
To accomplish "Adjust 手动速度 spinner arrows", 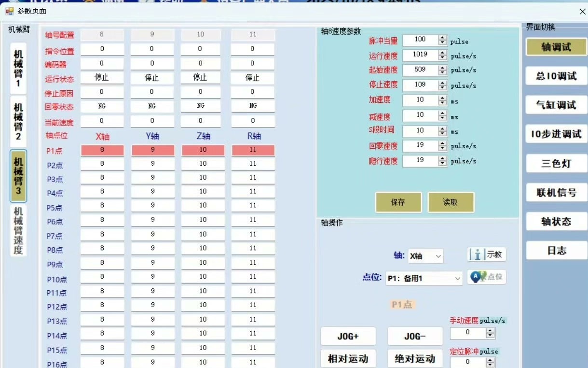I will [x=491, y=333].
